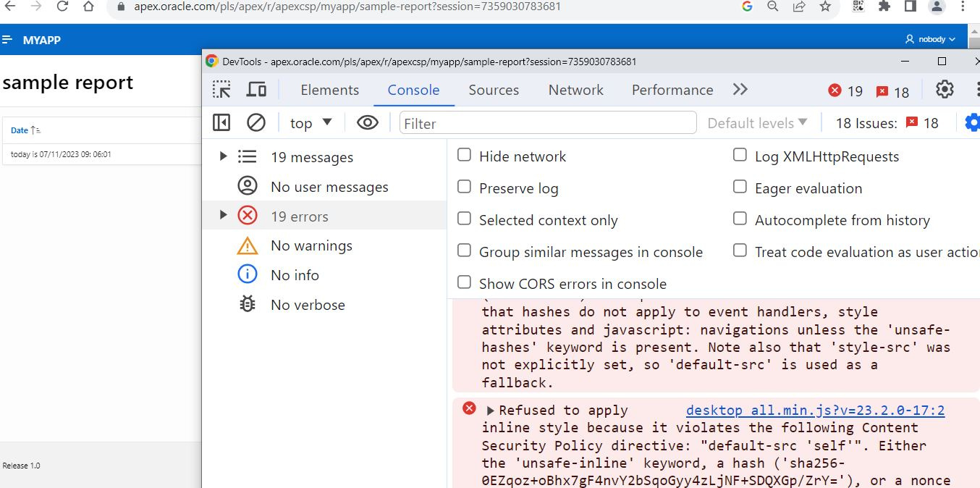Enable Autocomplete from history checkbox
Viewport: 980px width, 488px height.
740,219
